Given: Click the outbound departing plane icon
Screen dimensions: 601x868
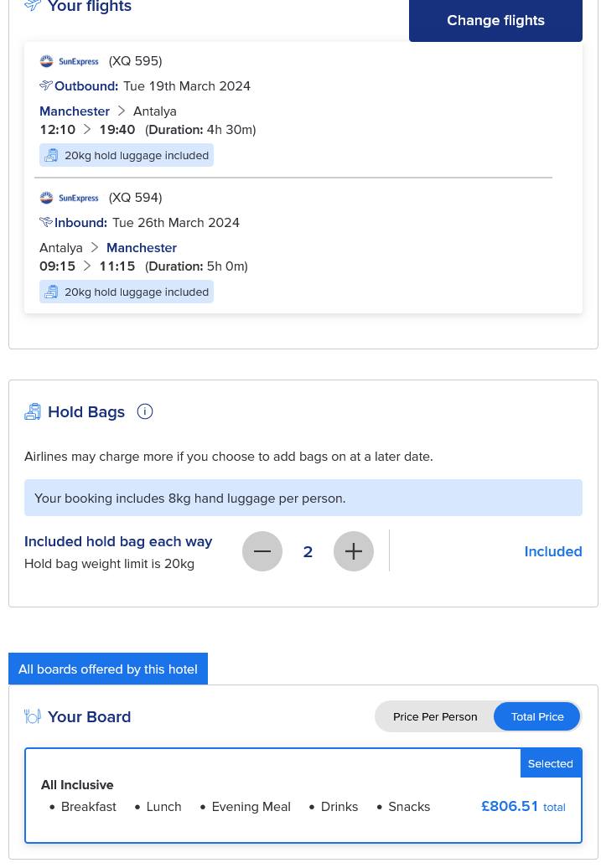Looking at the screenshot, I should tap(46, 85).
